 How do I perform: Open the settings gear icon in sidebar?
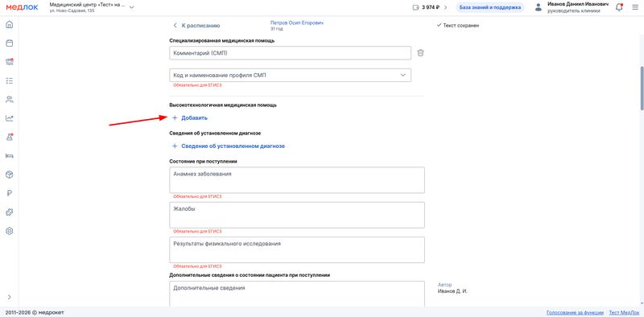[x=10, y=231]
